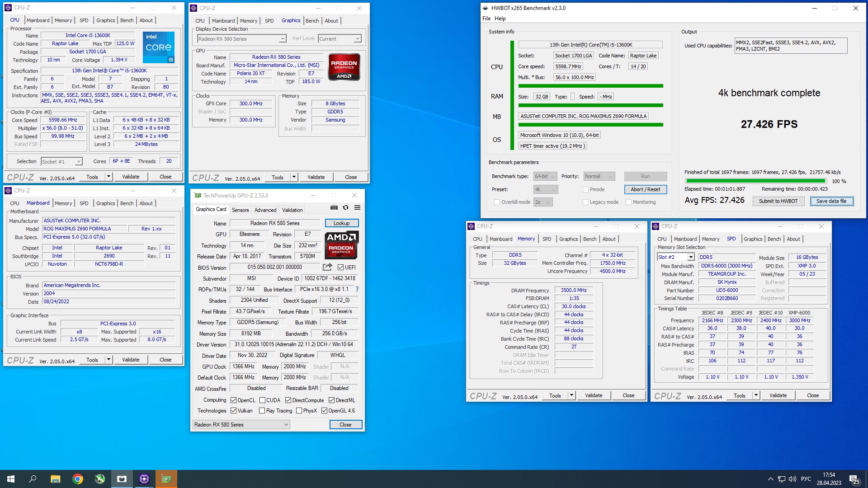Open Bench tab in CPU-Z processor window

(x=127, y=20)
